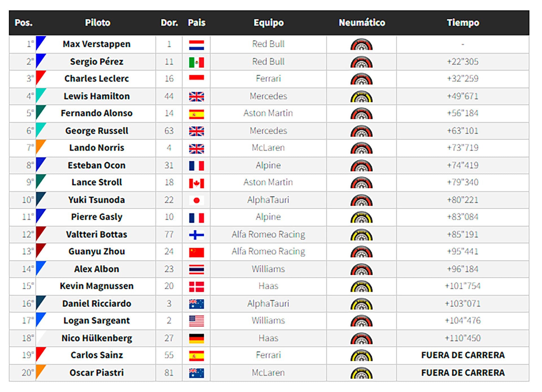The height and width of the screenshot is (392, 542).
Task: Click the Alpine team name for Esteban Ocon
Action: (x=268, y=165)
